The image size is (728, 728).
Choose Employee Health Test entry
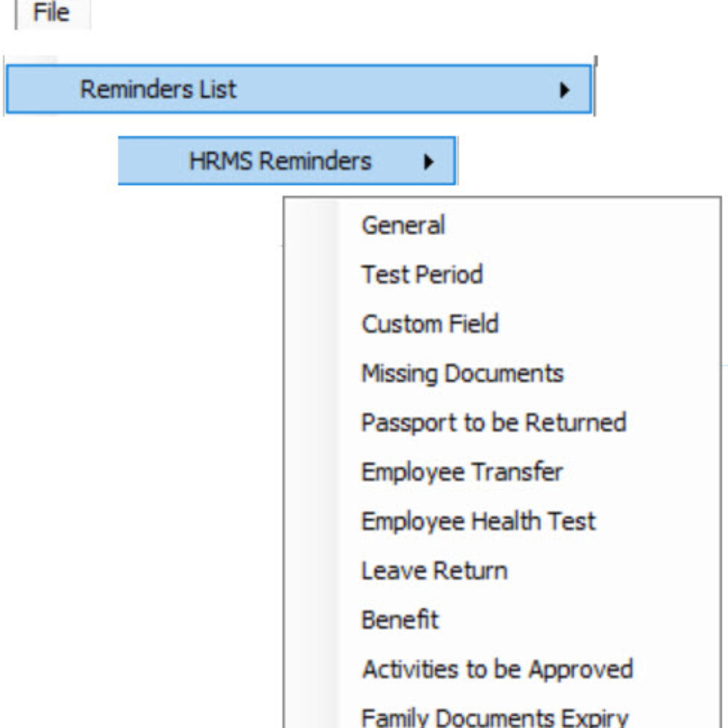pos(478,521)
